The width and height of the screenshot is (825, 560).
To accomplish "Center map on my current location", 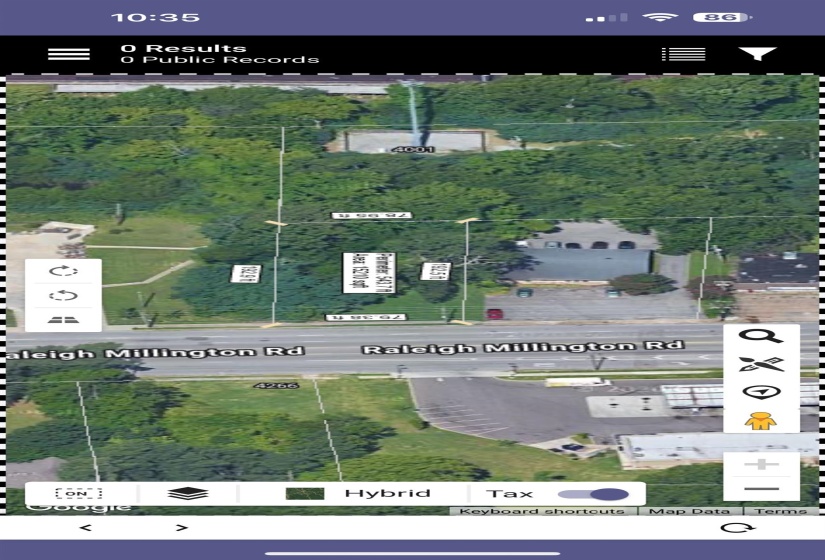I will 761,391.
